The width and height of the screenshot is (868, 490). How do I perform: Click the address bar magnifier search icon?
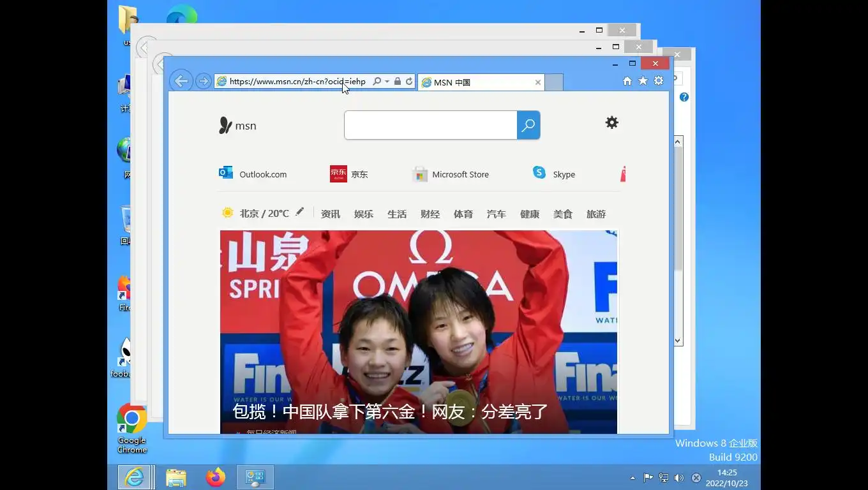tap(377, 82)
